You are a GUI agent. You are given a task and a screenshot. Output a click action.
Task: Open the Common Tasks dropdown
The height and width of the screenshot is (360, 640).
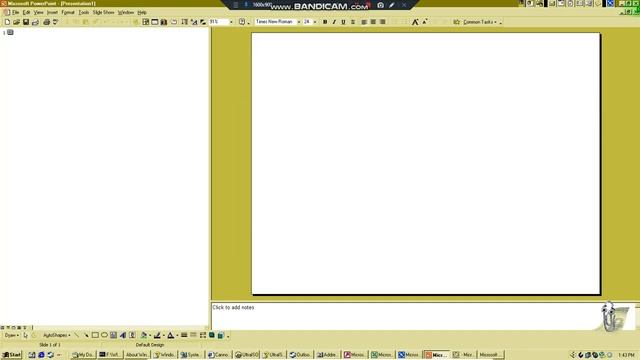[480, 22]
